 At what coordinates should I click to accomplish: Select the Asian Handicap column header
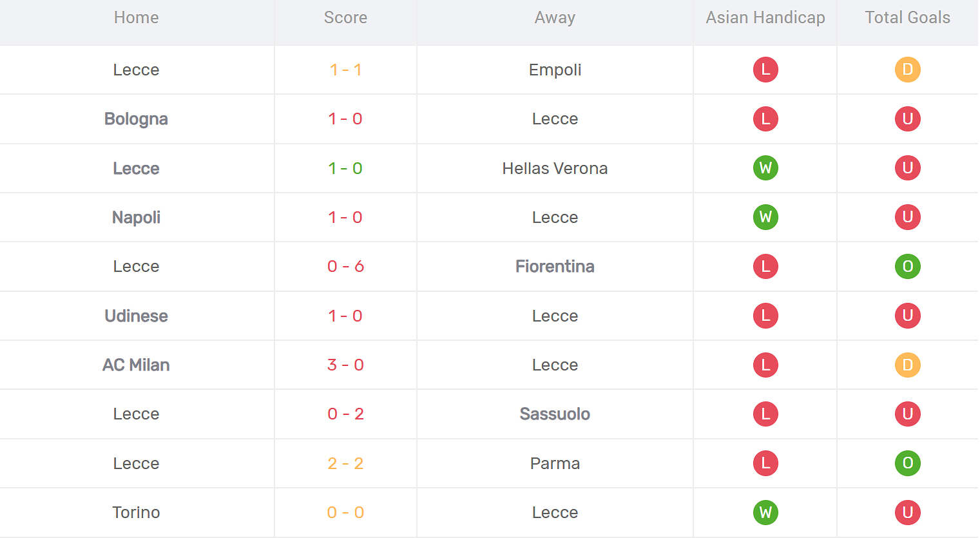point(765,17)
